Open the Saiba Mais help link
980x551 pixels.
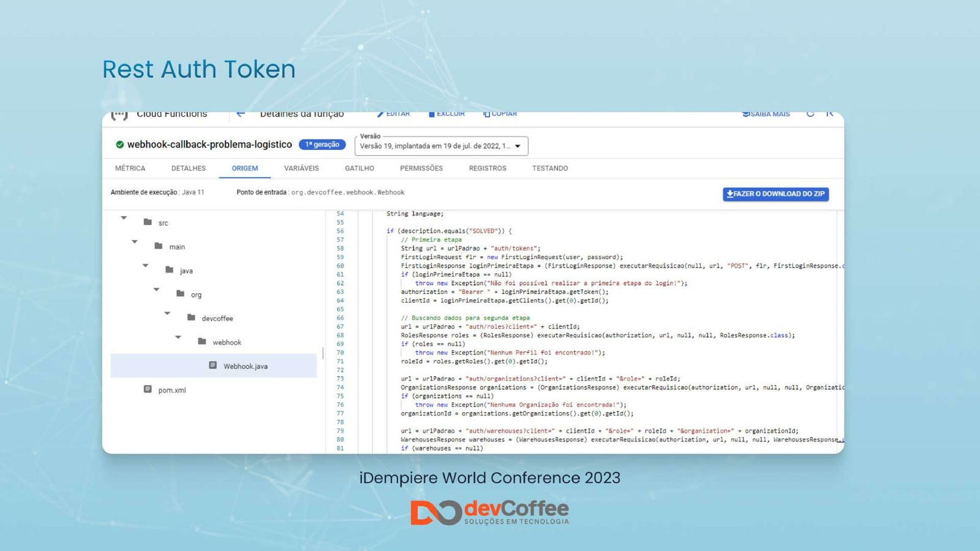[x=766, y=114]
